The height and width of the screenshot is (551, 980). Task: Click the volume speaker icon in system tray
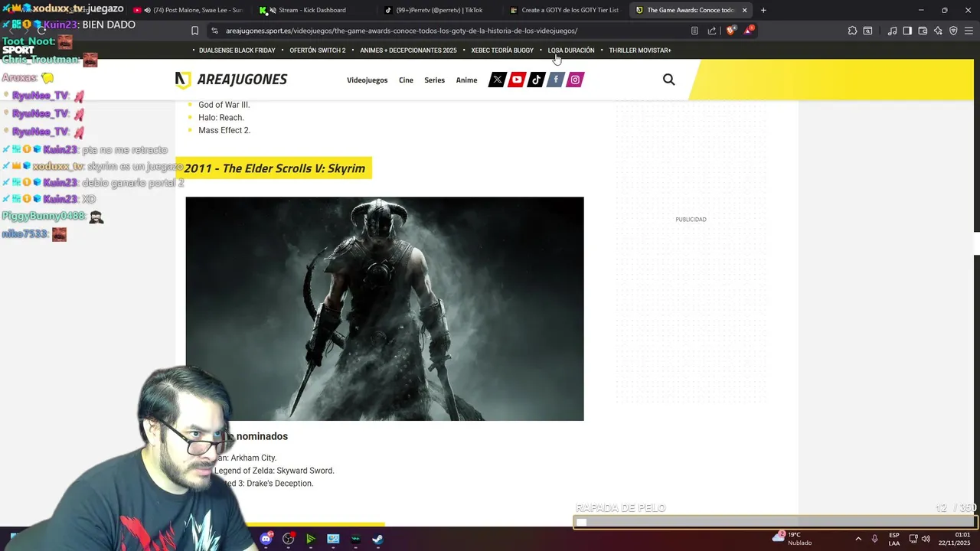tap(926, 539)
